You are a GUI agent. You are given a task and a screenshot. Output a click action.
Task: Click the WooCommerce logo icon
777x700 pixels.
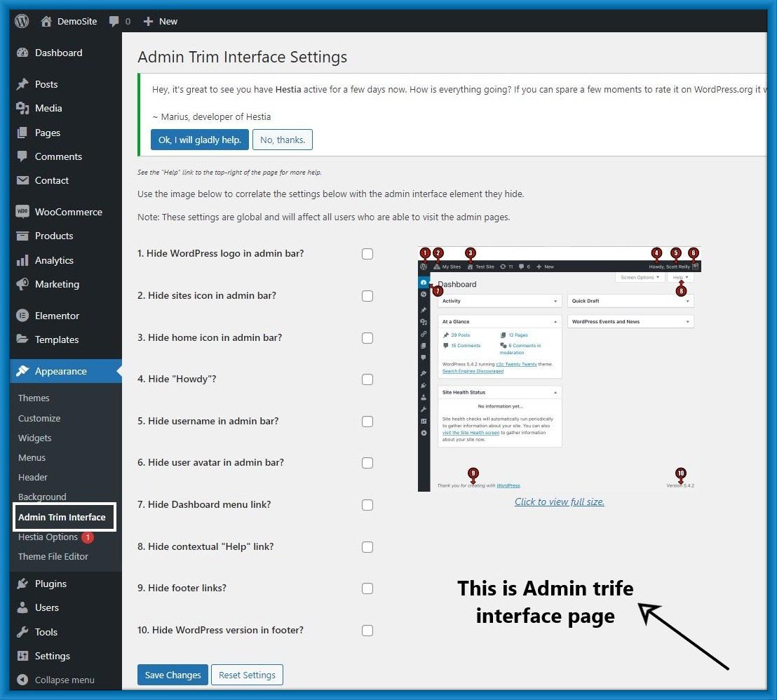click(x=22, y=212)
